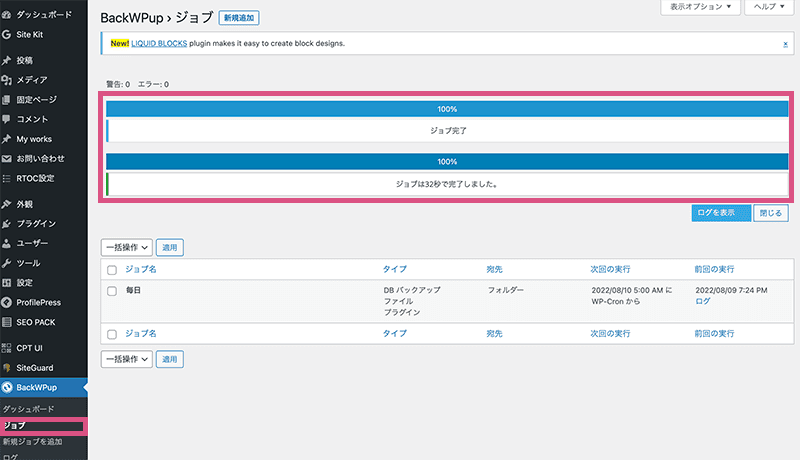The image size is (800, 460).
Task: Click the 新規追加 button by the title
Action: click(x=239, y=18)
